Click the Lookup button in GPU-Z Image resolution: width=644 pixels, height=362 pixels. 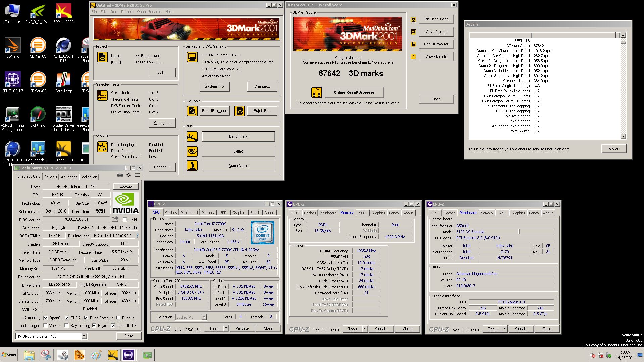pos(126,186)
